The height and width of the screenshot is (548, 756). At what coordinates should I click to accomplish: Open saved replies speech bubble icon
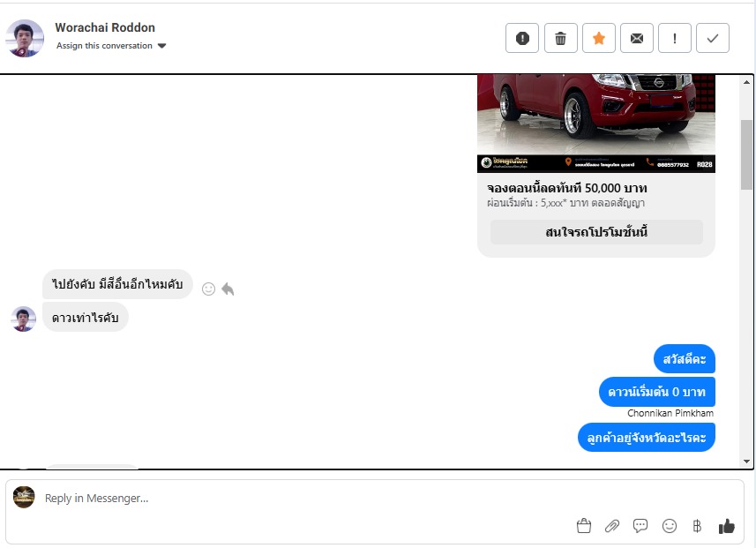[x=640, y=526]
